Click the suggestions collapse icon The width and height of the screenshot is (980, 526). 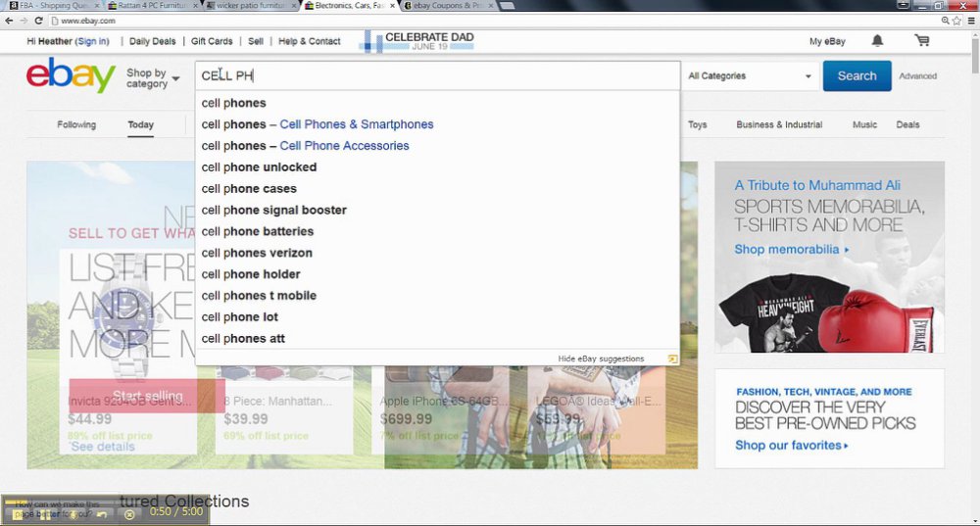672,359
